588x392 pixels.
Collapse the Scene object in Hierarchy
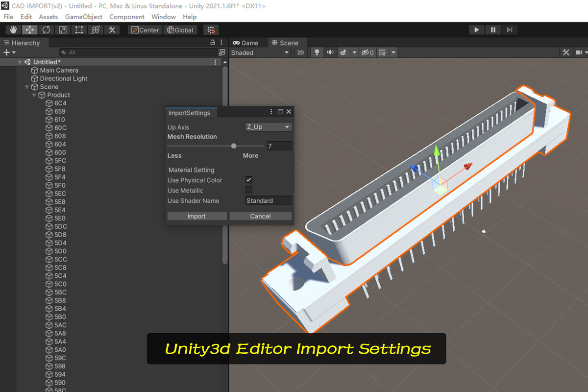coord(27,87)
